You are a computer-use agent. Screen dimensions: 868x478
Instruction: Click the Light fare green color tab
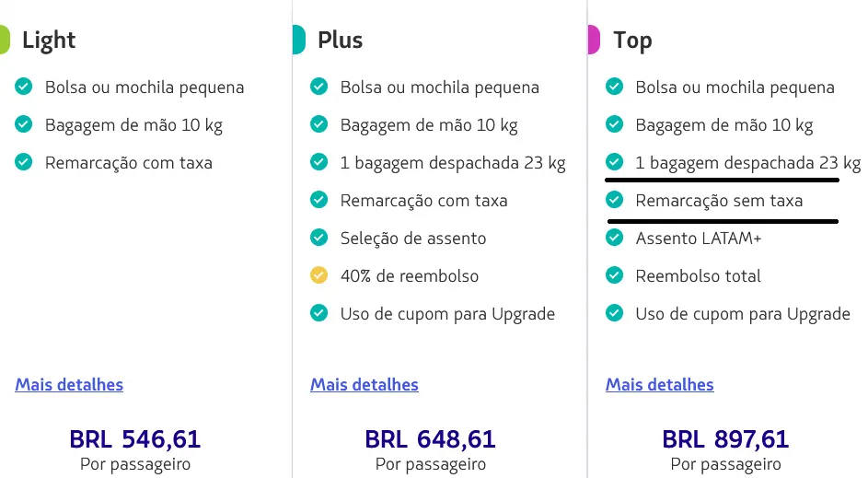(x=5, y=40)
